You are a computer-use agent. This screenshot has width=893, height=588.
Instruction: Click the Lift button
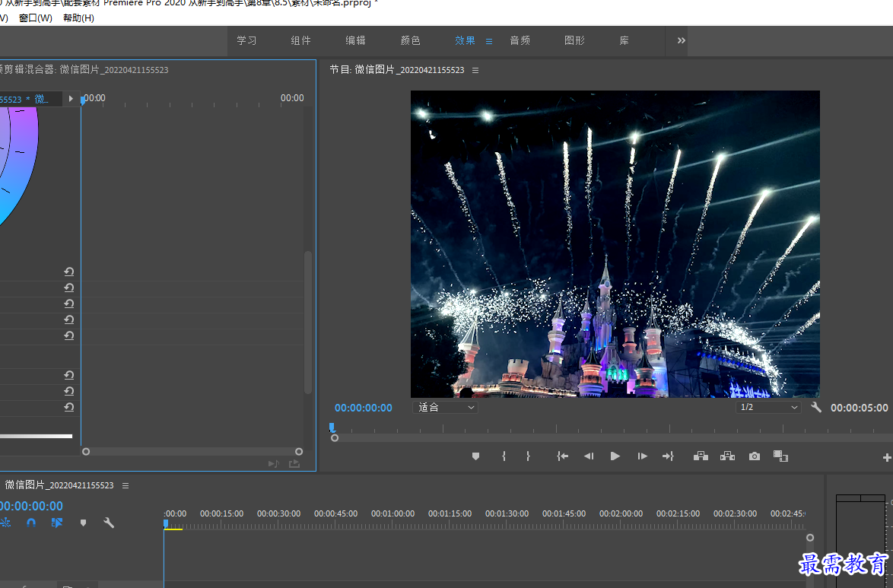point(701,456)
